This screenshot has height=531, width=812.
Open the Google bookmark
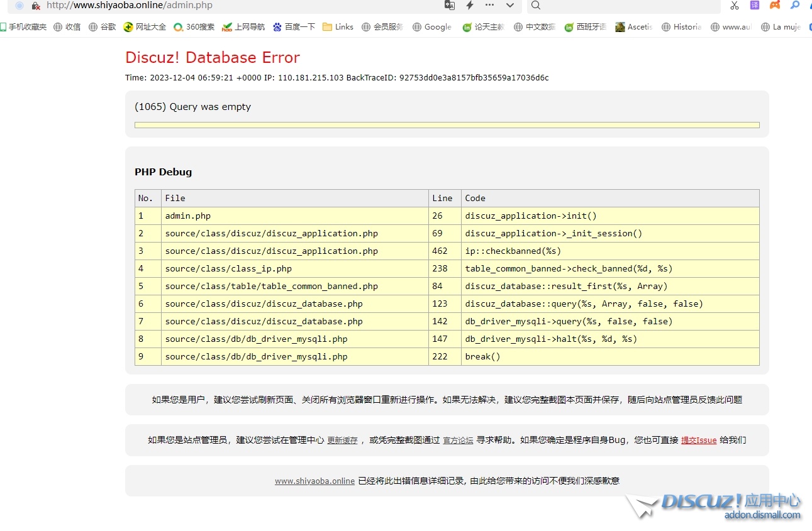432,27
